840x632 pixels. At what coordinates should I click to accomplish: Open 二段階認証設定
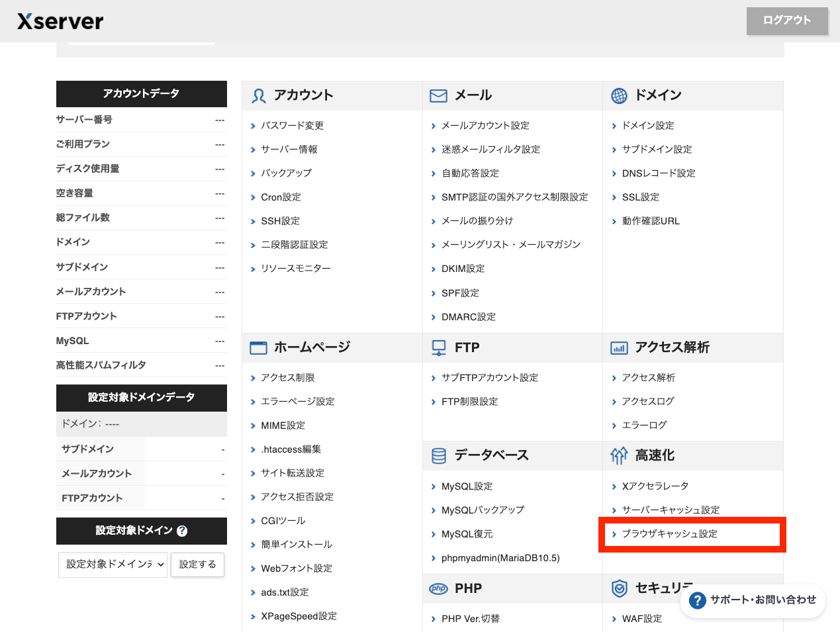point(294,245)
